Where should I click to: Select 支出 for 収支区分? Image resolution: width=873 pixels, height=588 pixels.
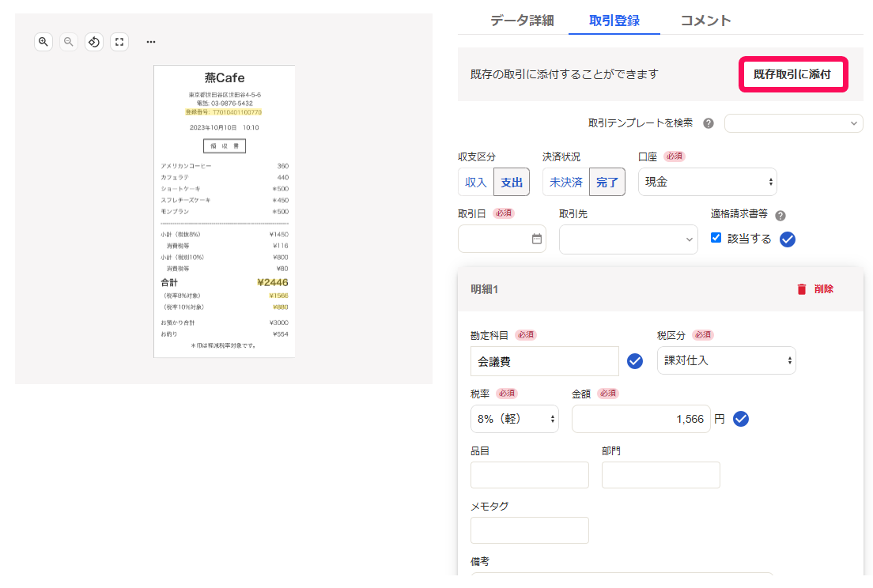click(512, 182)
